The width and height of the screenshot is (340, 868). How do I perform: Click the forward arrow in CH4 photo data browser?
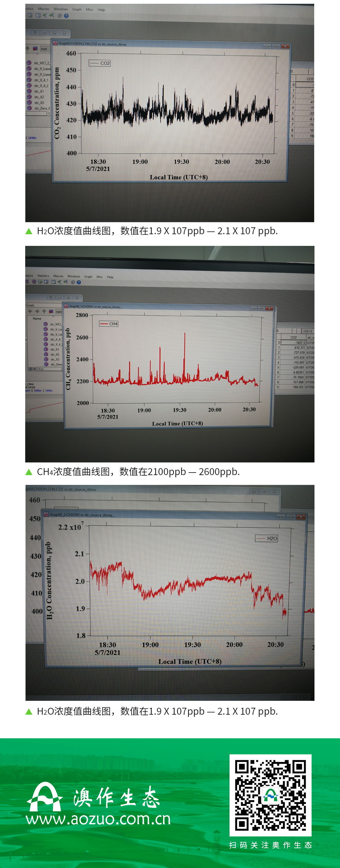click(37, 311)
